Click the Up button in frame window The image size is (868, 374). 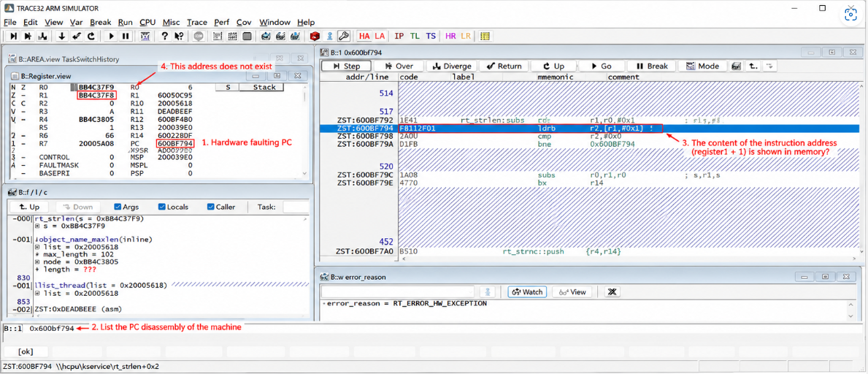click(31, 207)
